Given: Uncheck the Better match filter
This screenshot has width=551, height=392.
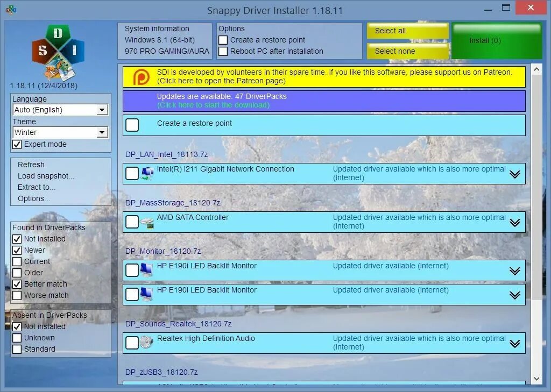Looking at the screenshot, I should [x=17, y=284].
